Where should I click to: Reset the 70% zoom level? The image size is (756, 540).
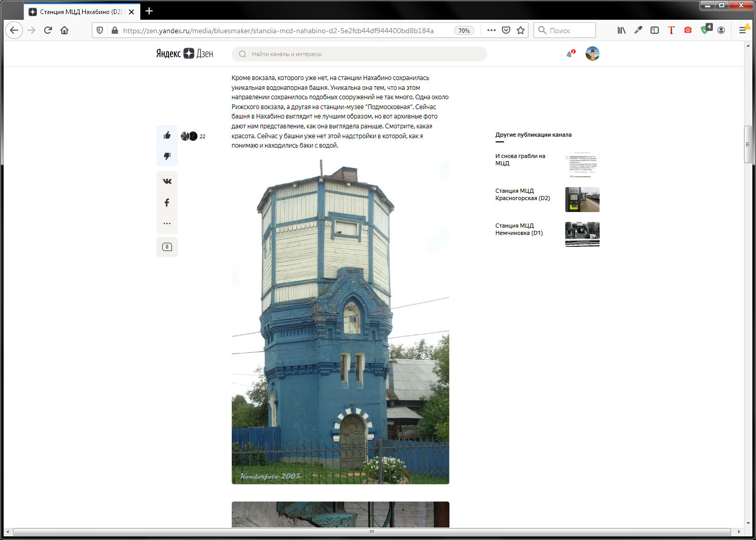point(464,31)
